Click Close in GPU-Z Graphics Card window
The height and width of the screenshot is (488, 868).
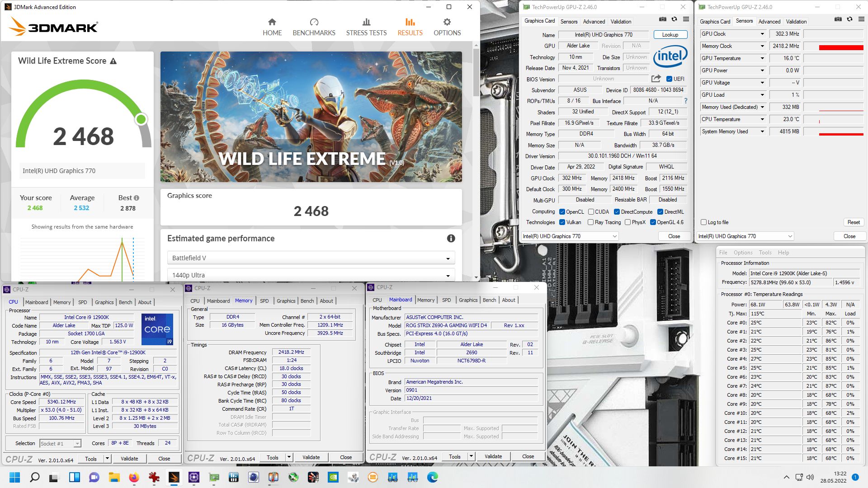(x=674, y=236)
